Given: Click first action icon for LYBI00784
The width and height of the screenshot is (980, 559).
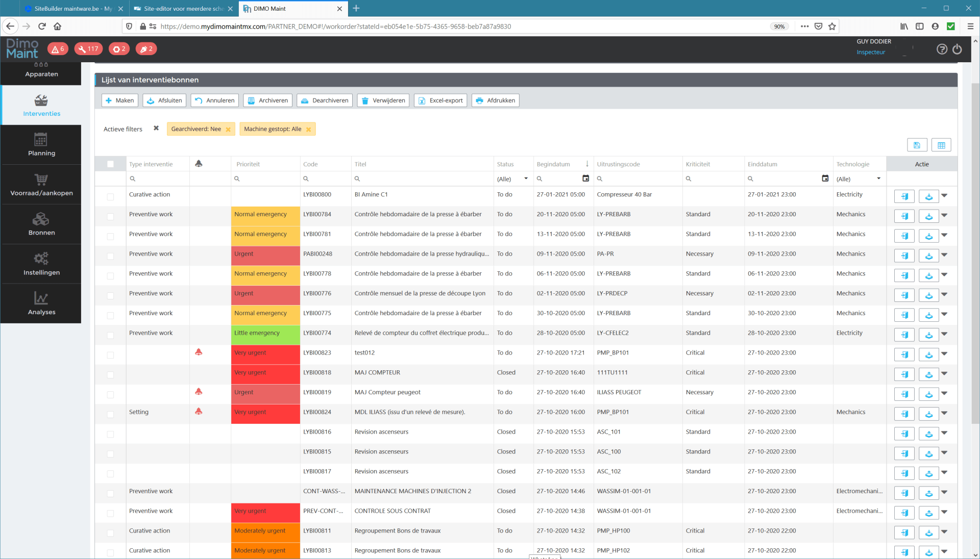Looking at the screenshot, I should tap(904, 216).
